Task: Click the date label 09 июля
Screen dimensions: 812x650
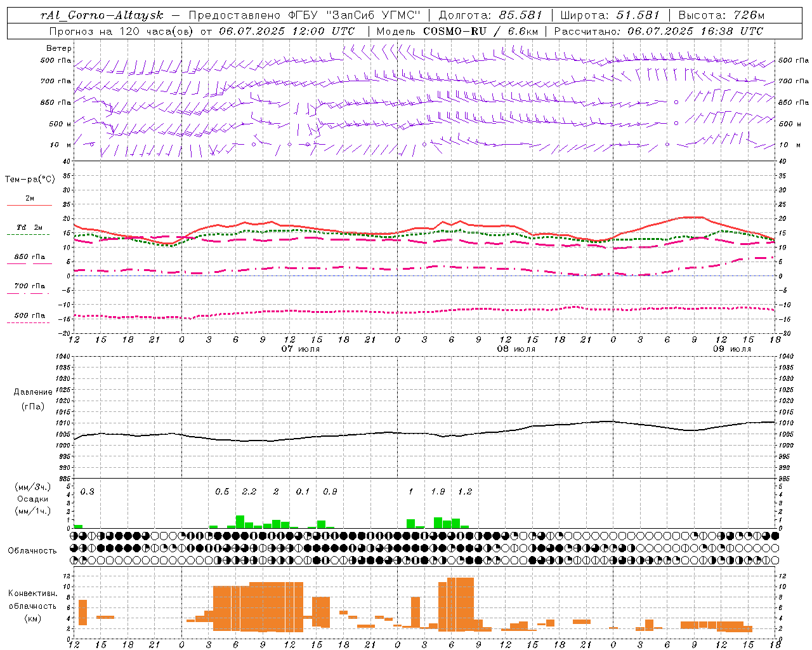Action: click(731, 349)
